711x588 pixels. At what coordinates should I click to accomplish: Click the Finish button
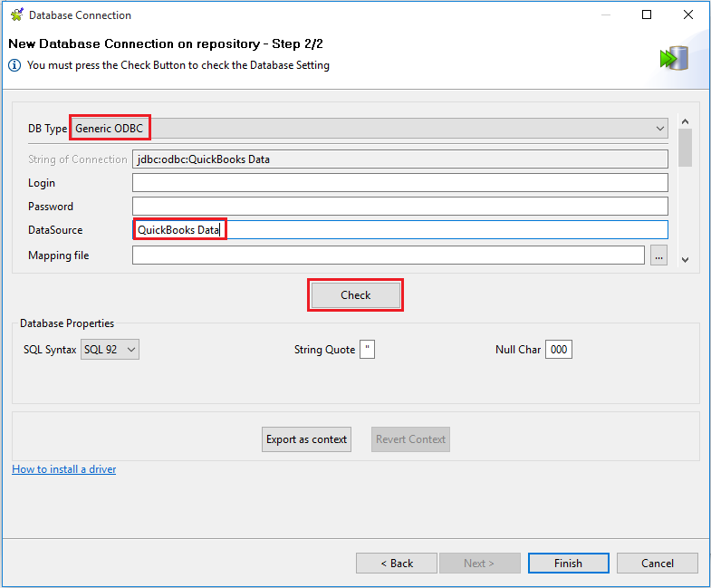(x=568, y=563)
